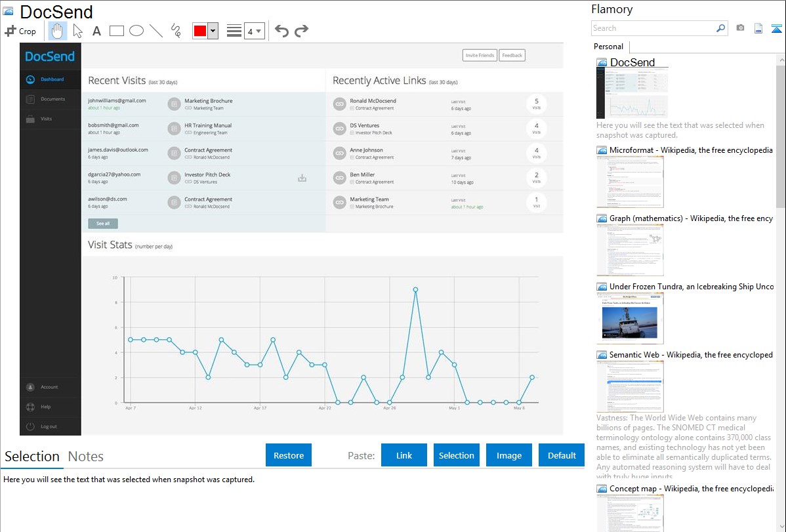The width and height of the screenshot is (786, 532).
Task: Click the See all button
Action: 103,224
